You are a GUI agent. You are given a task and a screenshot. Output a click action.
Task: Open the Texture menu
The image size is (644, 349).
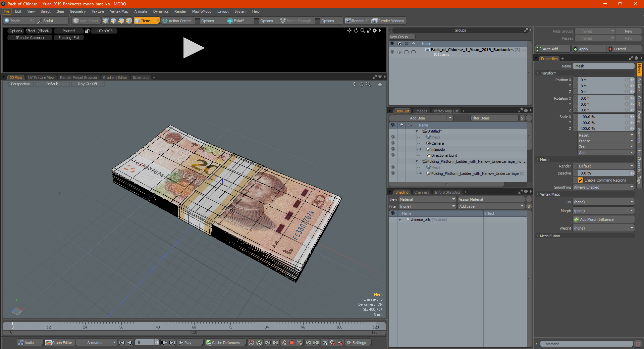pyautogui.click(x=98, y=11)
